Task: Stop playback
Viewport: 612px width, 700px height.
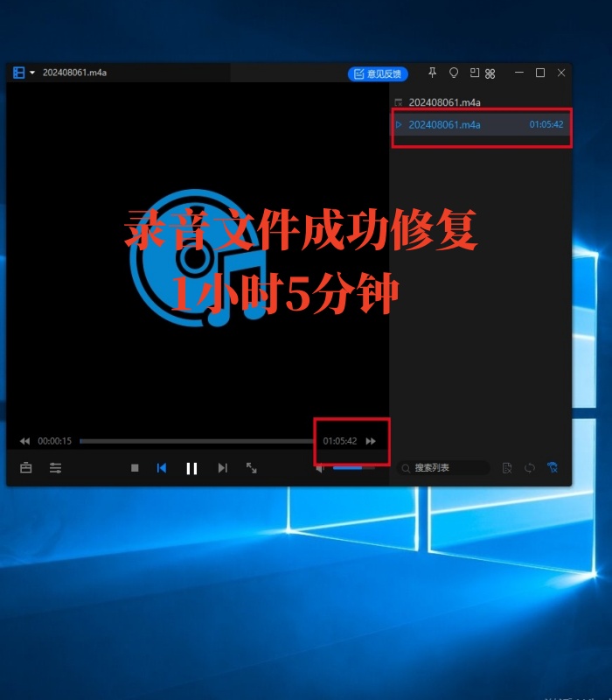Action: (135, 468)
